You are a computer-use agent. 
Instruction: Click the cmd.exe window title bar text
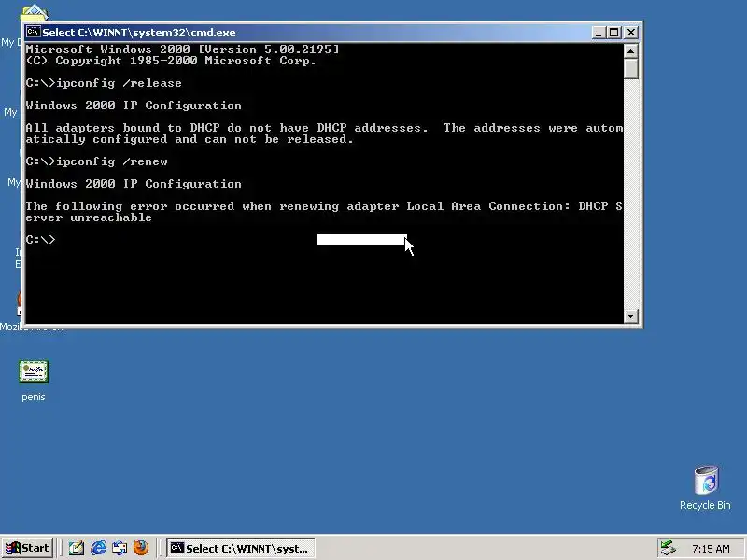tap(138, 33)
